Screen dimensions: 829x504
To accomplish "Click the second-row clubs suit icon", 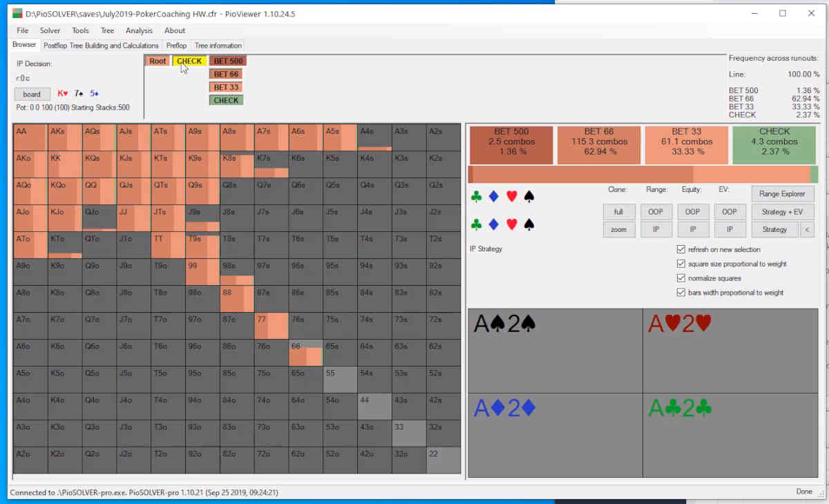I will [477, 224].
